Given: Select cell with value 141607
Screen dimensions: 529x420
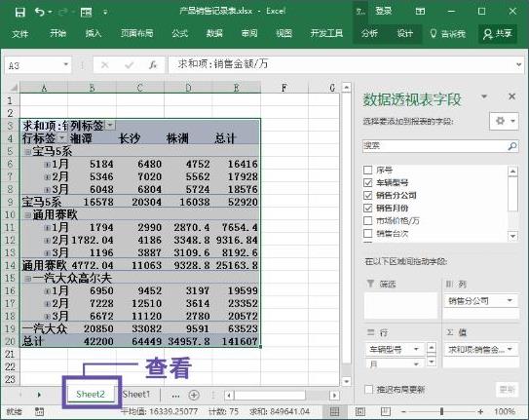Looking at the screenshot, I should (236, 341).
